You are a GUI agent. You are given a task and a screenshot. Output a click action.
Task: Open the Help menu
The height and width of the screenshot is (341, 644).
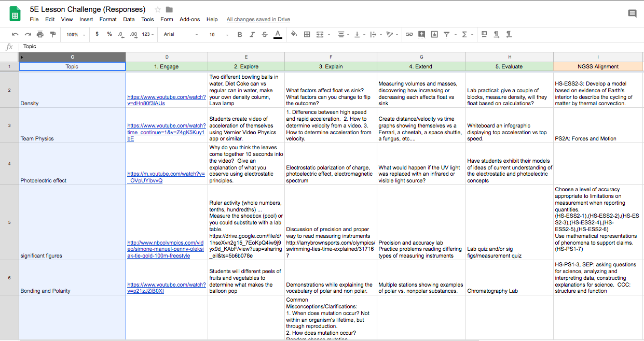[x=212, y=19]
